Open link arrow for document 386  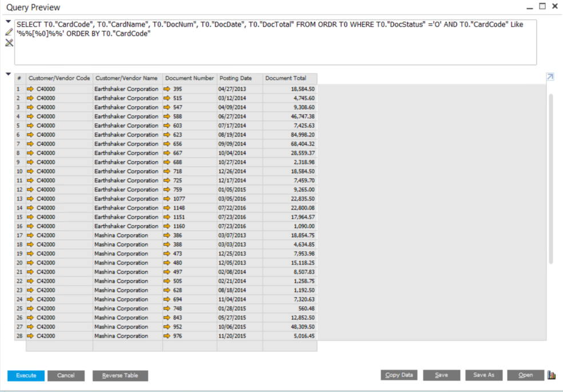pyautogui.click(x=166, y=235)
